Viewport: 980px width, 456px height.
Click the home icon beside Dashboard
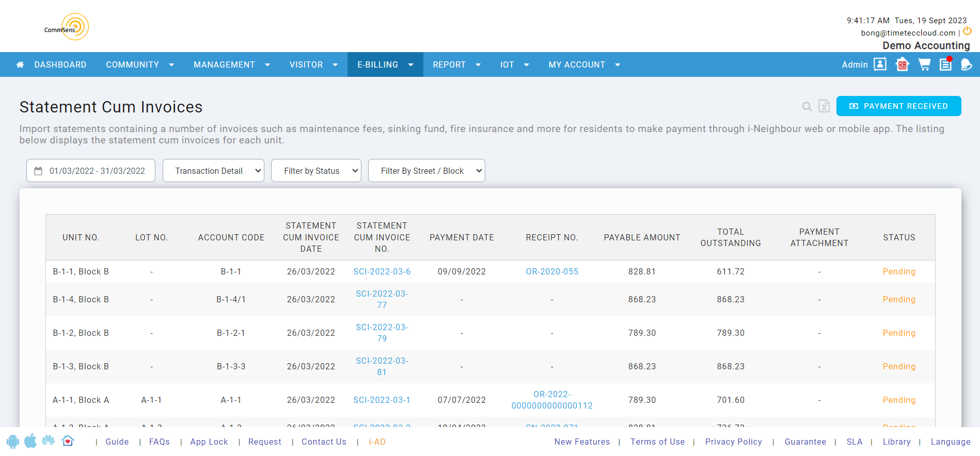point(20,65)
